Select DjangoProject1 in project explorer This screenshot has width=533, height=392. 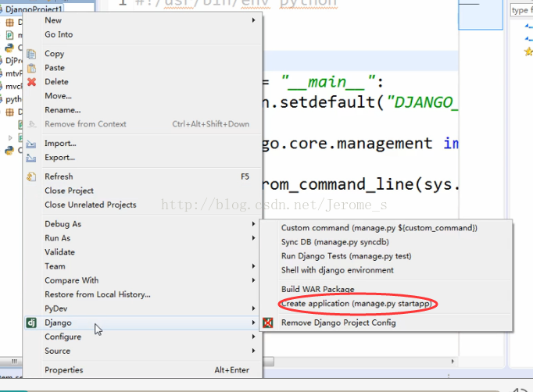click(34, 9)
